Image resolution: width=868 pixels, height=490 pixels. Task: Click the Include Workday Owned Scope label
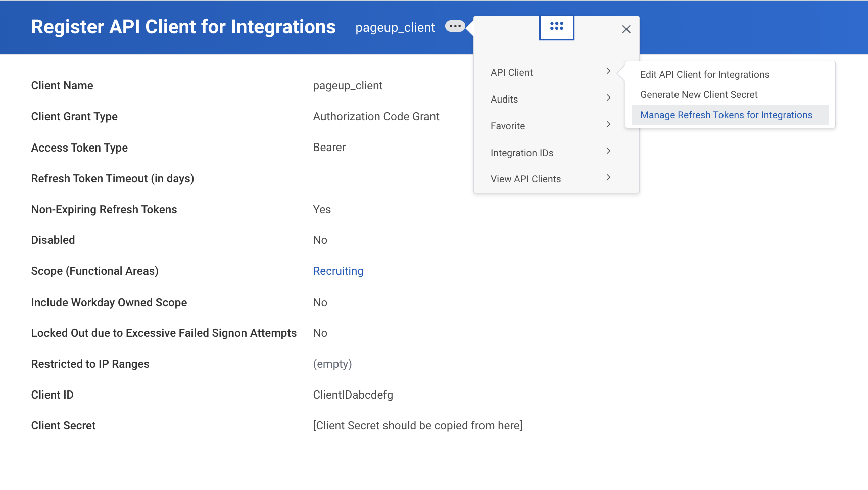tap(109, 303)
